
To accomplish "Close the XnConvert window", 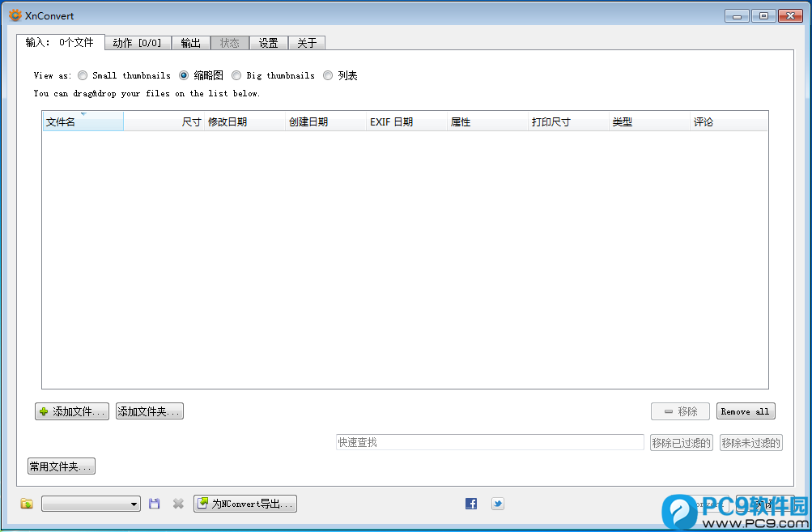I will pyautogui.click(x=790, y=16).
